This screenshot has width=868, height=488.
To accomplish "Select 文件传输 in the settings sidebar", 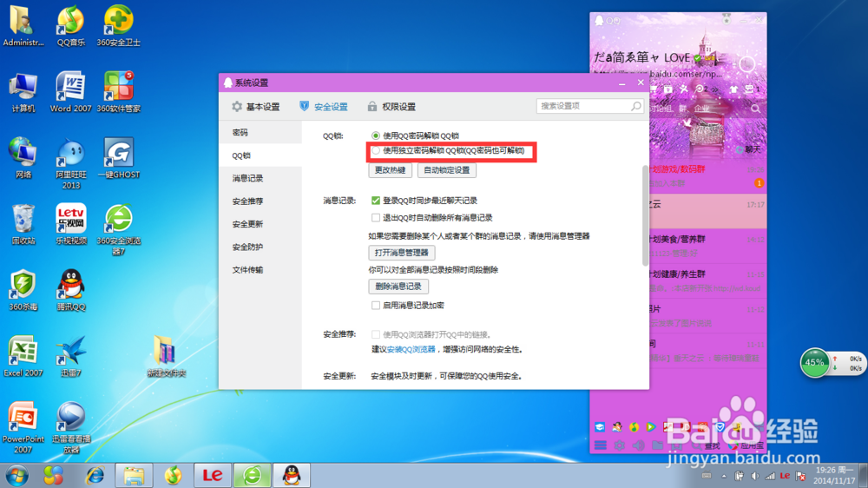I will click(x=260, y=270).
